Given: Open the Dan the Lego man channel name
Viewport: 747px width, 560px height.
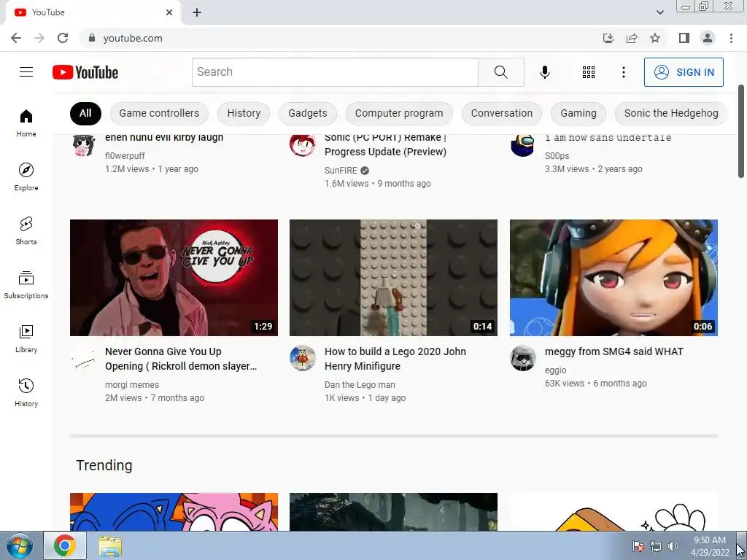Looking at the screenshot, I should coord(360,385).
